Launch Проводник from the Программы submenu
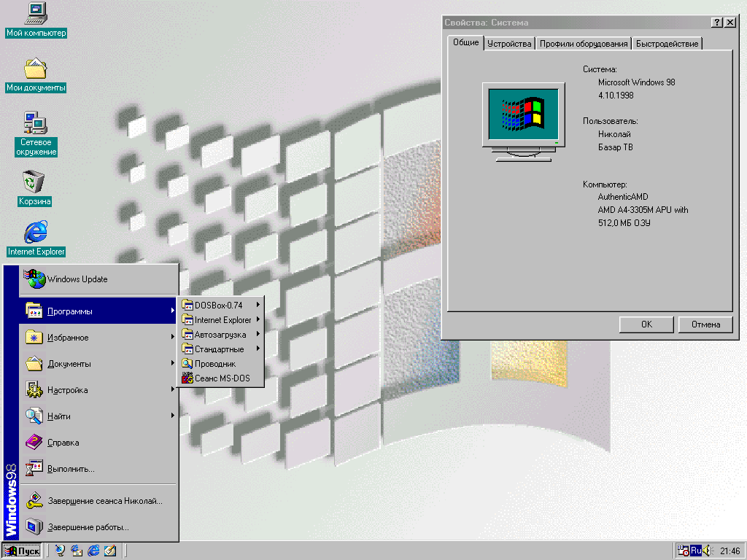 point(221,364)
